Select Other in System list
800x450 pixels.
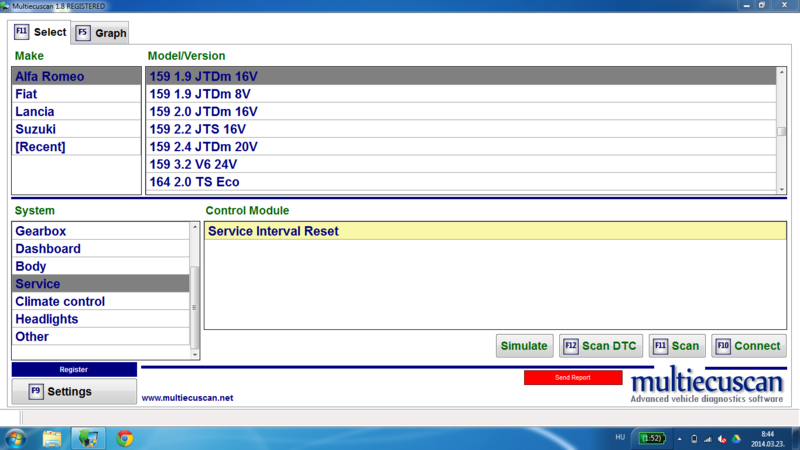point(101,336)
